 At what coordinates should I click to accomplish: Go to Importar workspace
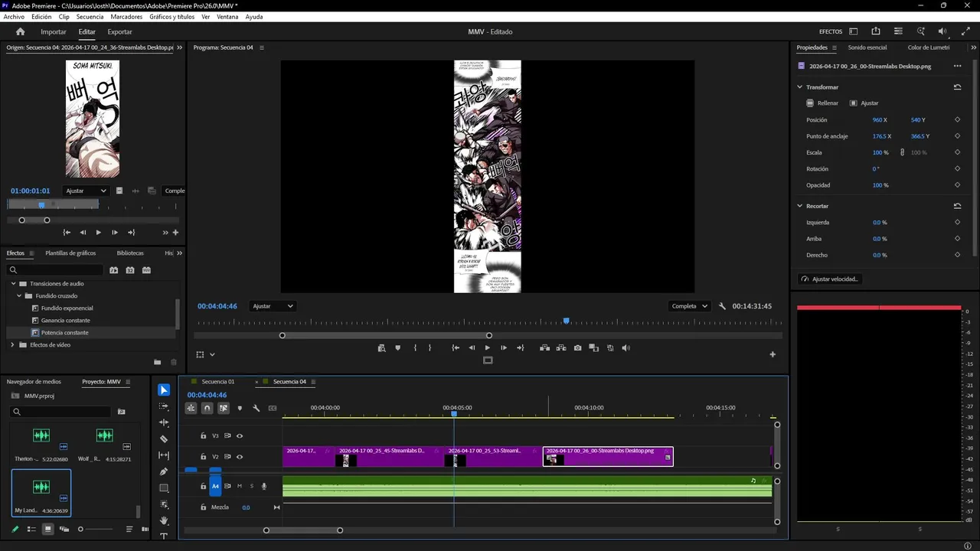54,32
